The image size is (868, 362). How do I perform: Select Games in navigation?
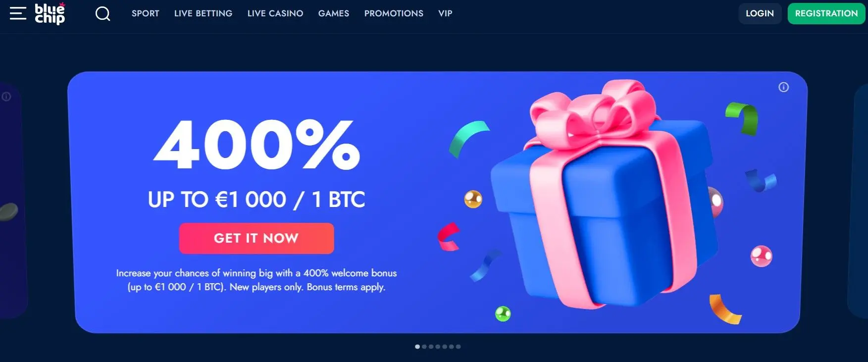(334, 13)
